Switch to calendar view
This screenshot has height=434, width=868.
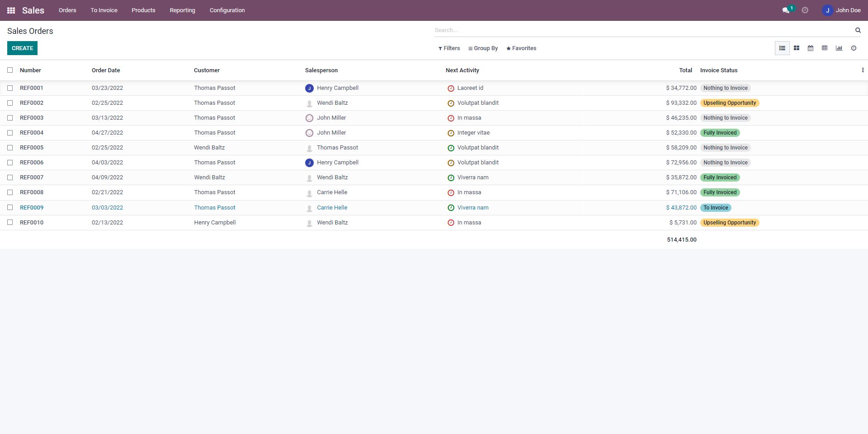pos(811,48)
